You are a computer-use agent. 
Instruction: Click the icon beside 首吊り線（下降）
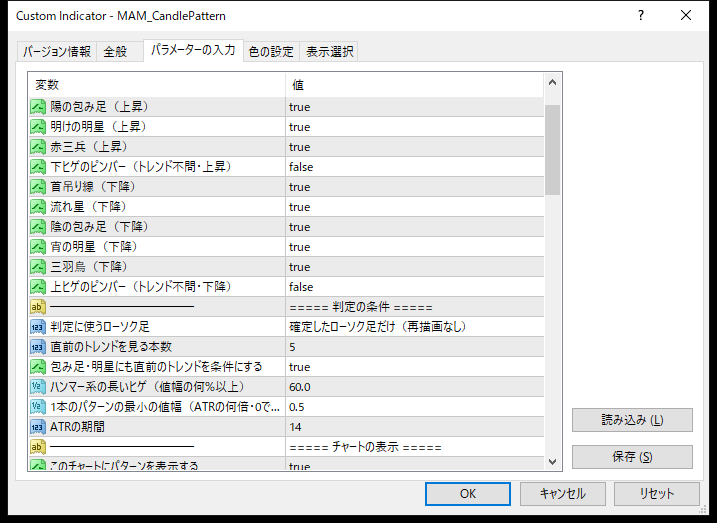coord(38,187)
